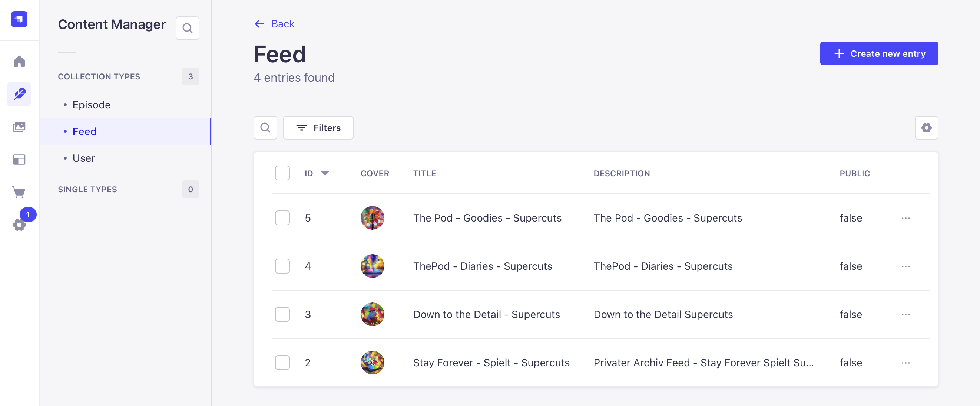Select the checkbox for entry ID 5
Image resolution: width=980 pixels, height=406 pixels.
[282, 218]
